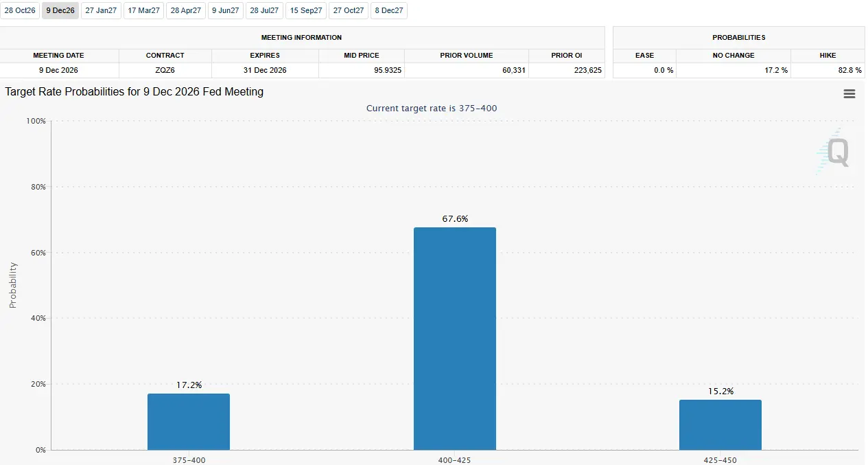Click the MID PRICE column header
Viewport: 868px width, 465px height.
(361, 55)
